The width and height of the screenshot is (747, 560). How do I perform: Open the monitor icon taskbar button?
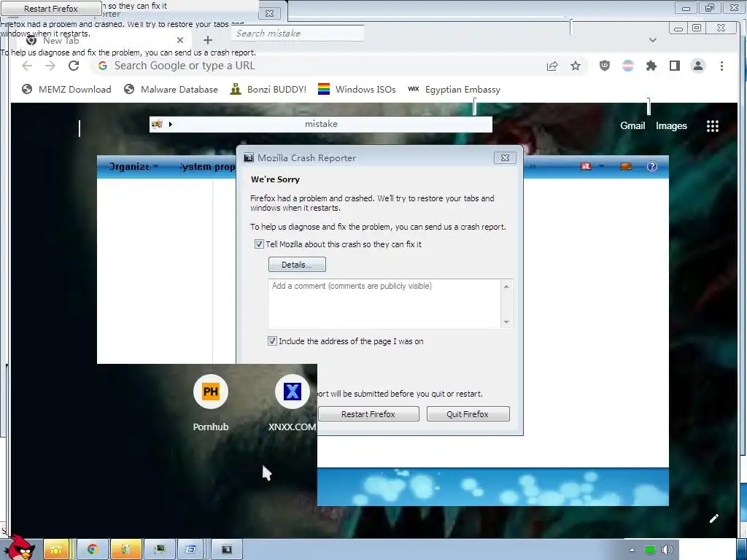click(x=160, y=550)
